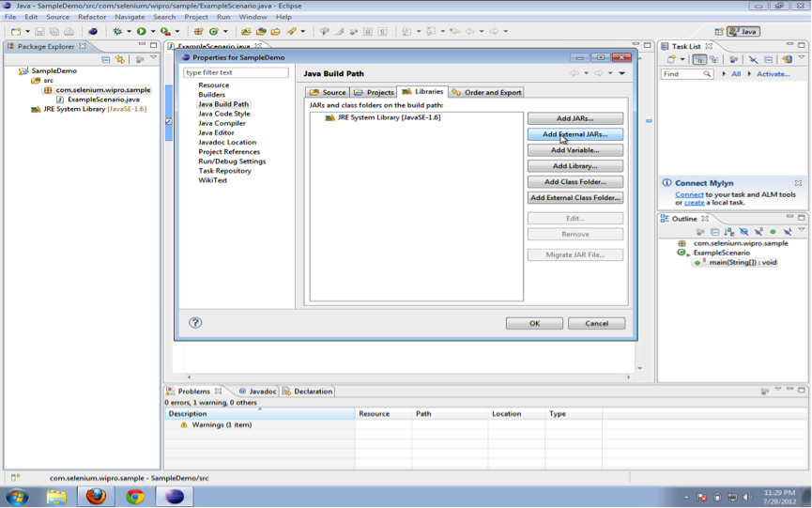Toggle Scheduled view in Task List
This screenshot has width=812, height=508.
pyautogui.click(x=714, y=59)
